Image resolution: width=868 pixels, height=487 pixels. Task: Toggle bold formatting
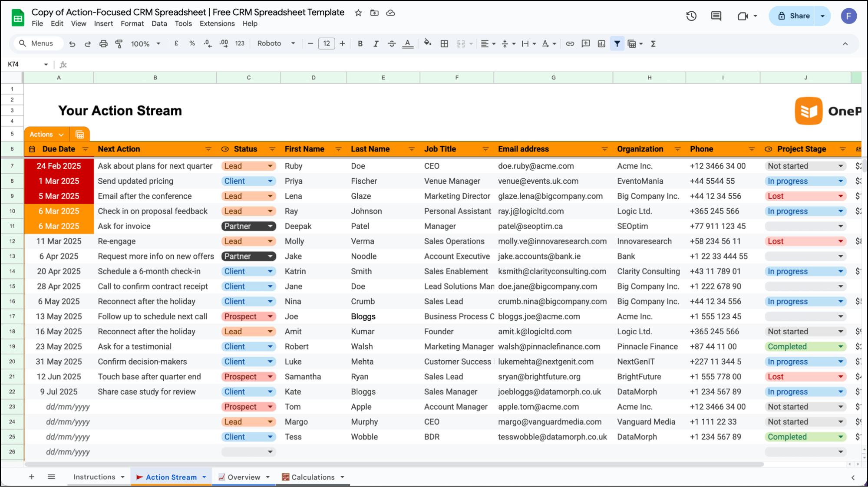(x=360, y=43)
